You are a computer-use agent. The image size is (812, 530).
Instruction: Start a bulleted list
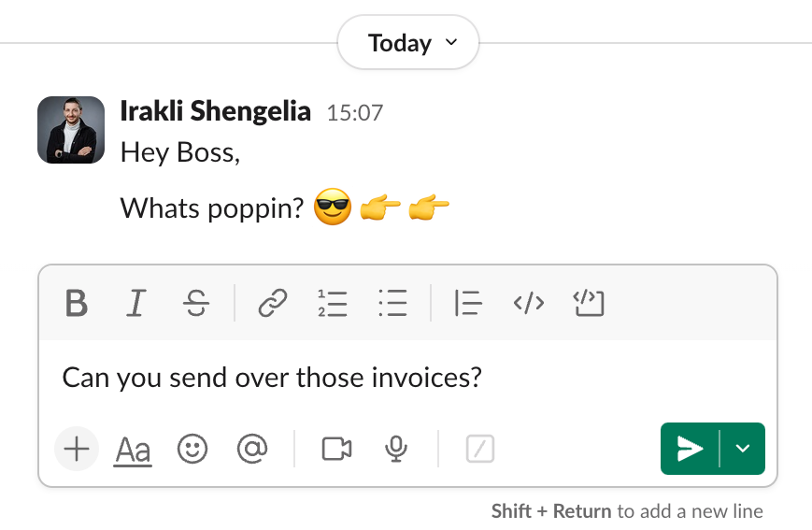pyautogui.click(x=392, y=303)
